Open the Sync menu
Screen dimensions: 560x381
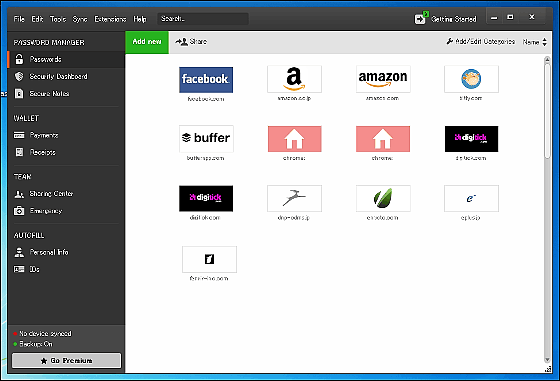[x=80, y=19]
